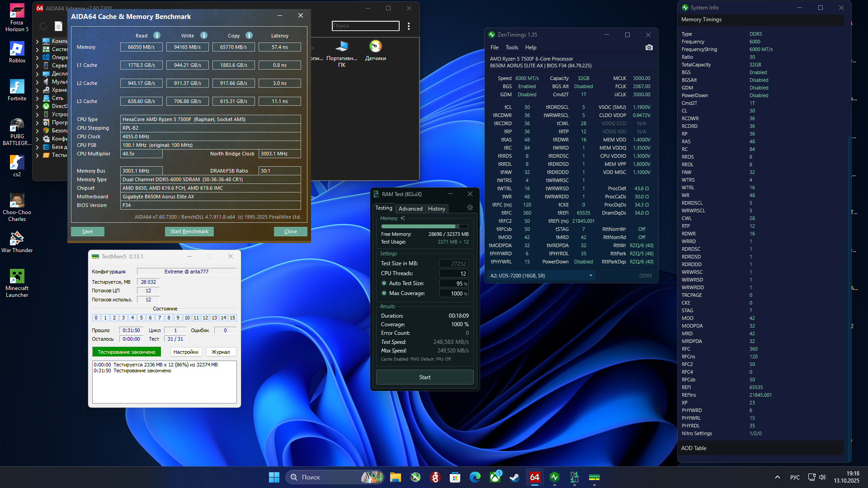Open RAM Test settings gear icon
Image resolution: width=868 pixels, height=488 pixels.
pos(470,208)
